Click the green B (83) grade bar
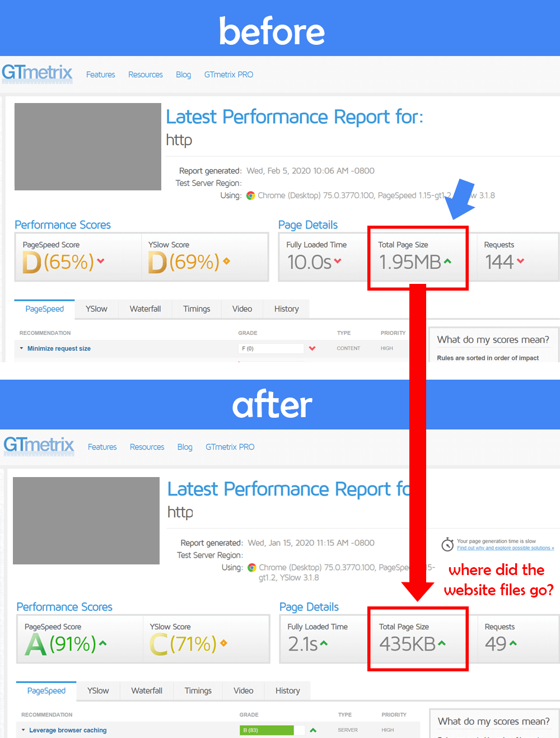This screenshot has height=738, width=560. pyautogui.click(x=267, y=730)
